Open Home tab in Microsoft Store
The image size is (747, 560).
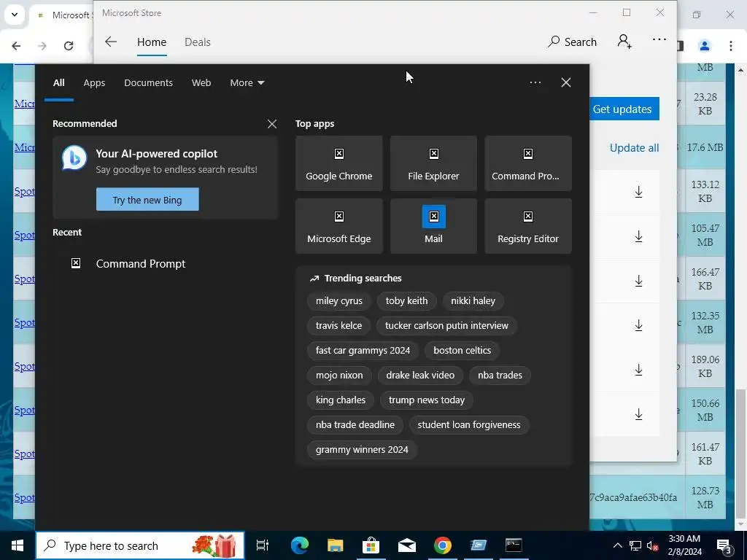(152, 42)
